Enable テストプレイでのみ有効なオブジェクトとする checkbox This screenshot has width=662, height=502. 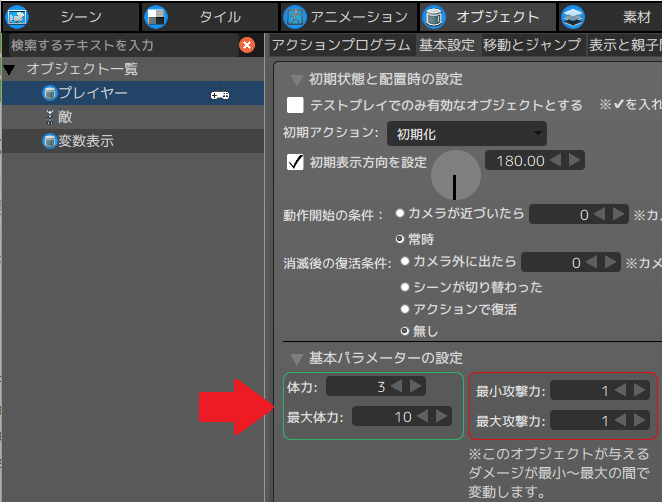point(295,105)
